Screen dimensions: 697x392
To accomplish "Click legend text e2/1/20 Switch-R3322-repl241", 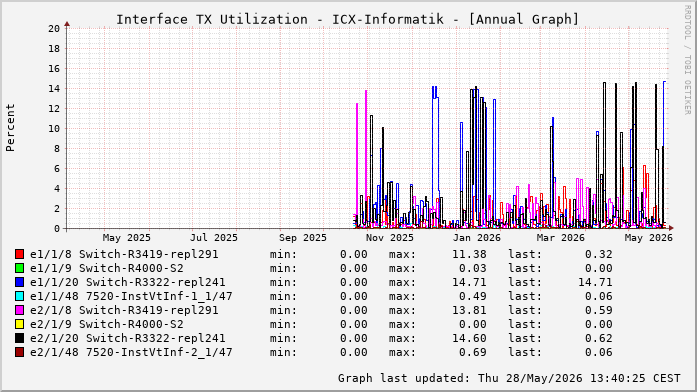I will click(x=128, y=338).
